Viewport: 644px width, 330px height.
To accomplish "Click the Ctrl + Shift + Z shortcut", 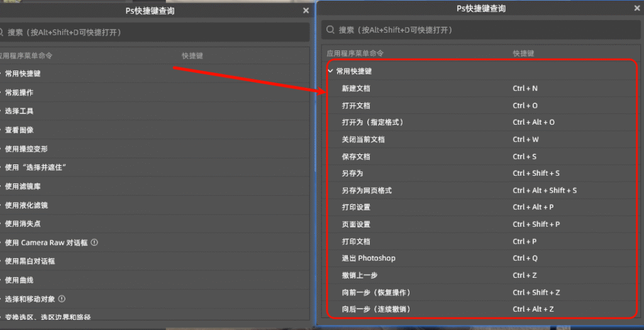I will (x=536, y=293).
